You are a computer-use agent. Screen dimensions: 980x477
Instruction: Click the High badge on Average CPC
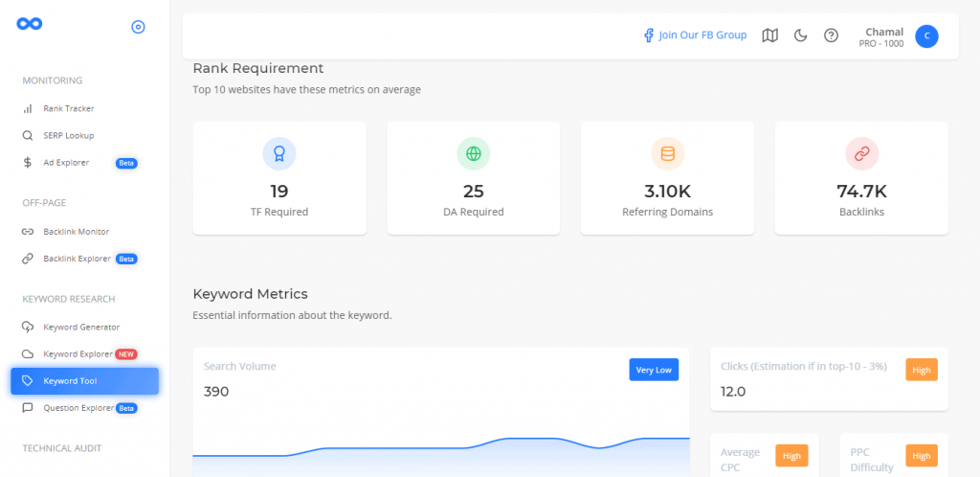pyautogui.click(x=791, y=456)
